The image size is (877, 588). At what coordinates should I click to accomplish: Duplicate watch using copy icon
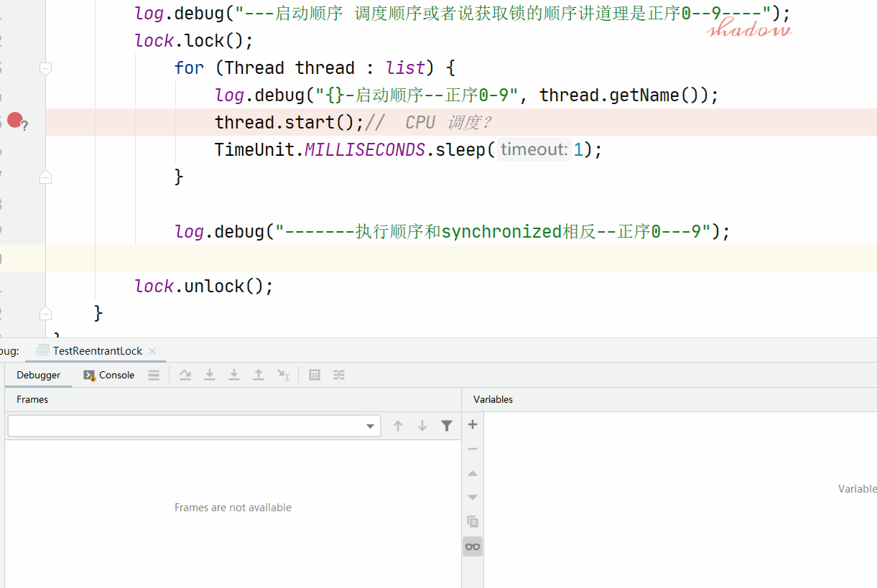pyautogui.click(x=473, y=522)
